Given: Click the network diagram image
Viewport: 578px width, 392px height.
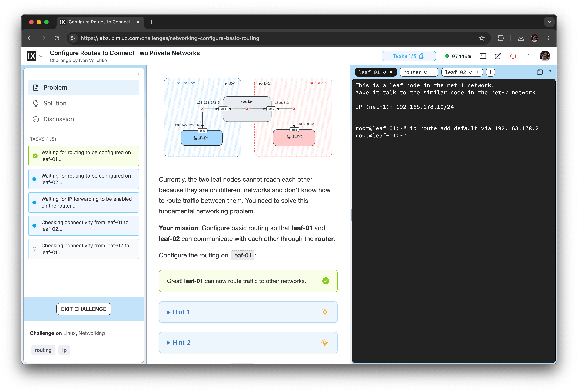Looking at the screenshot, I should point(248,117).
